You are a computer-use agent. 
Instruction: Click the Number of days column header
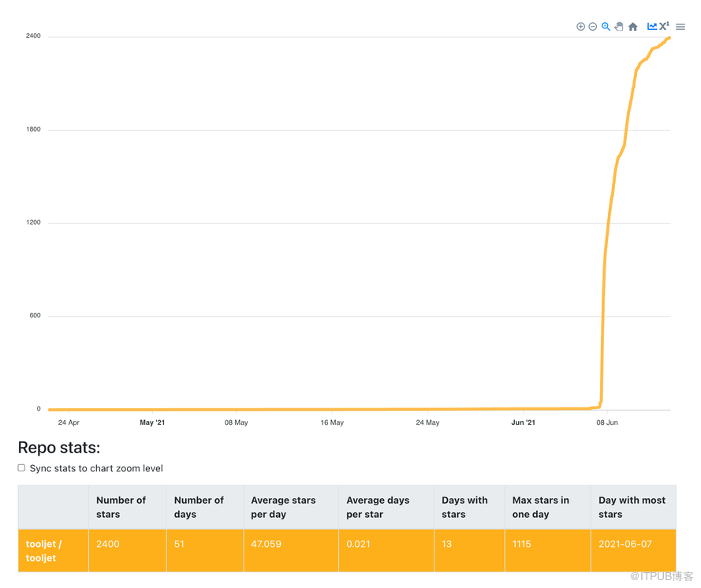point(199,507)
